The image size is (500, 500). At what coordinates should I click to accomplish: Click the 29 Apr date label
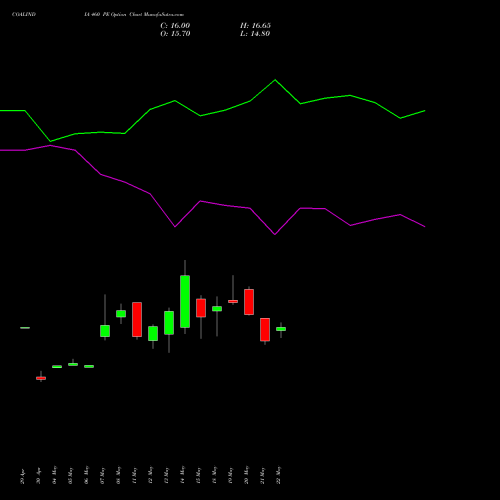tap(23, 476)
